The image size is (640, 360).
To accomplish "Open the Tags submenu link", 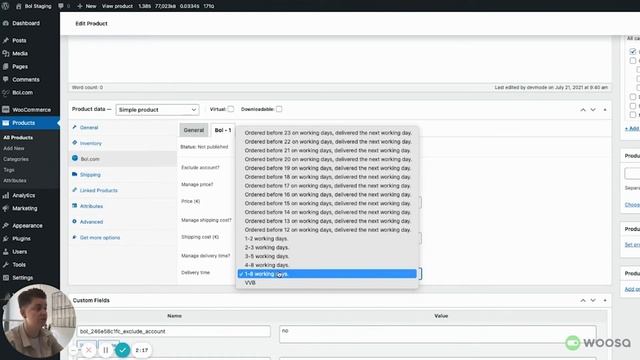I will (x=9, y=170).
